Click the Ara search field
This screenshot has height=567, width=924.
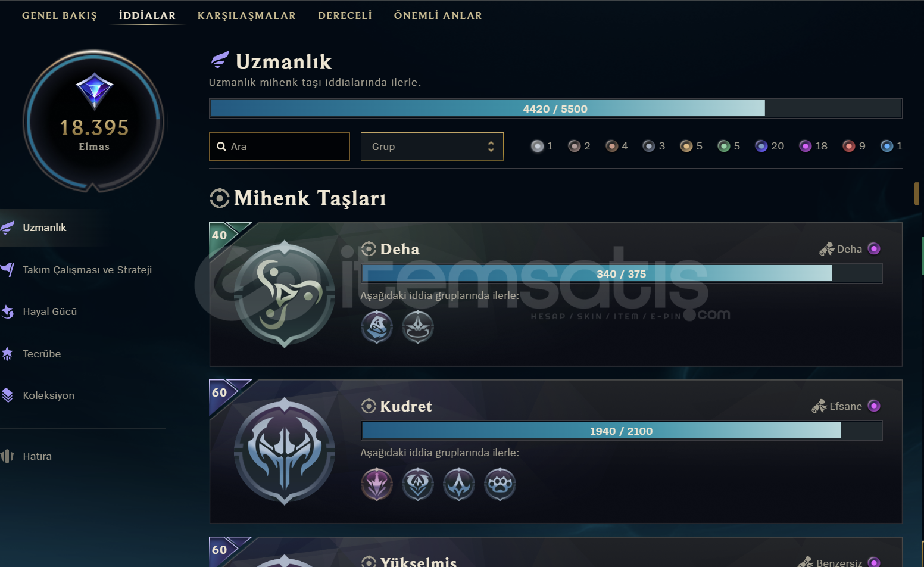click(x=279, y=147)
